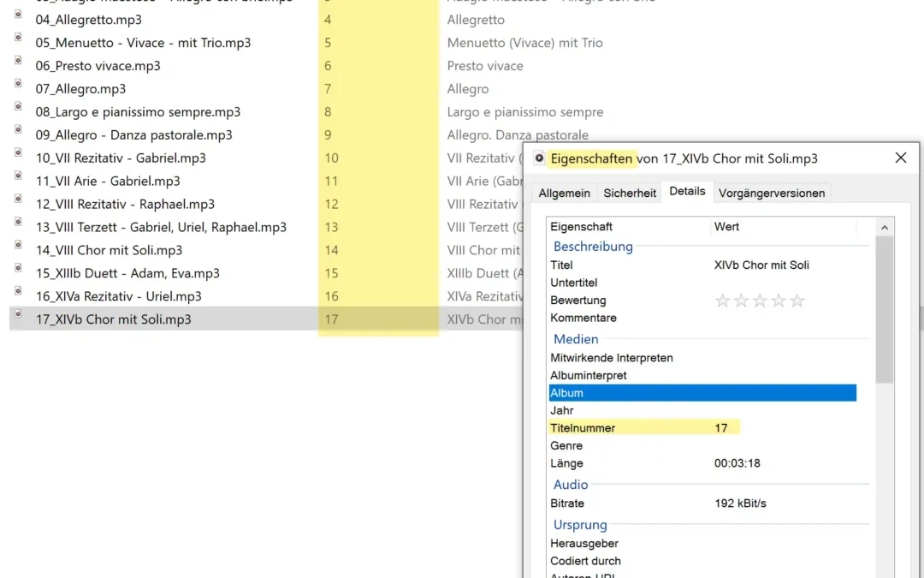
Task: Select the file 07_Allegro.mp3
Action: pos(90,89)
